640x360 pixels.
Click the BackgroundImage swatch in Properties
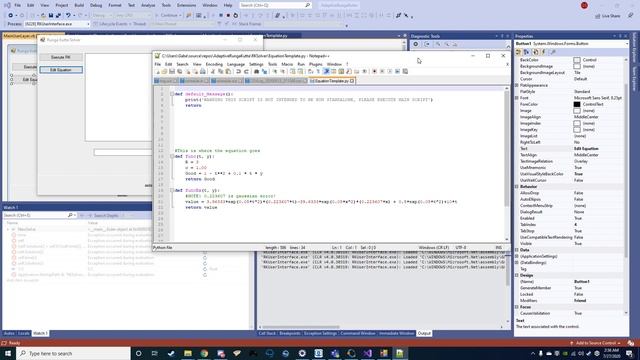tap(577, 66)
